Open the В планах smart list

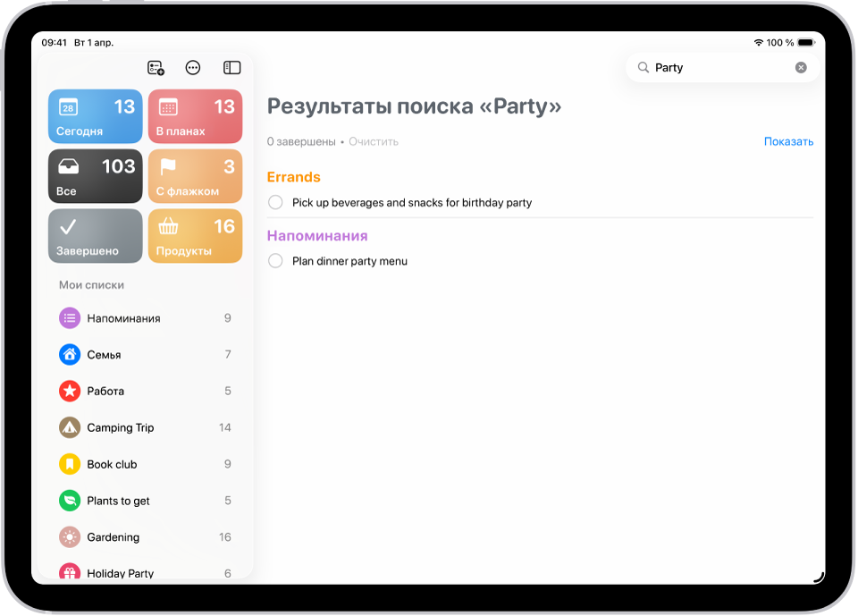coord(195,116)
